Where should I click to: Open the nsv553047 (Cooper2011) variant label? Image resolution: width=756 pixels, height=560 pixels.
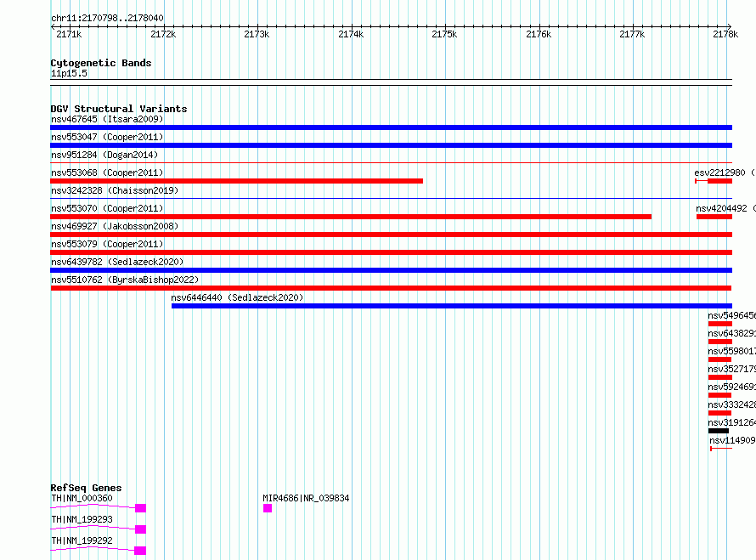pyautogui.click(x=107, y=137)
